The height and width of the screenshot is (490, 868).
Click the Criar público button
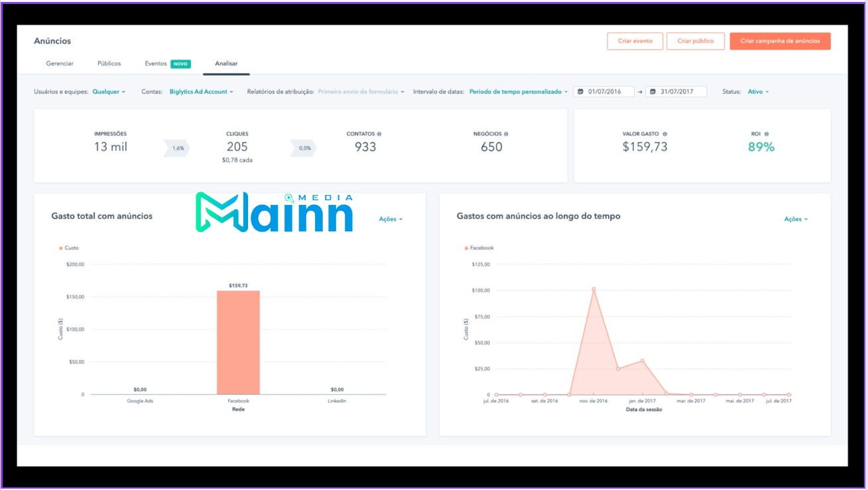pos(696,41)
